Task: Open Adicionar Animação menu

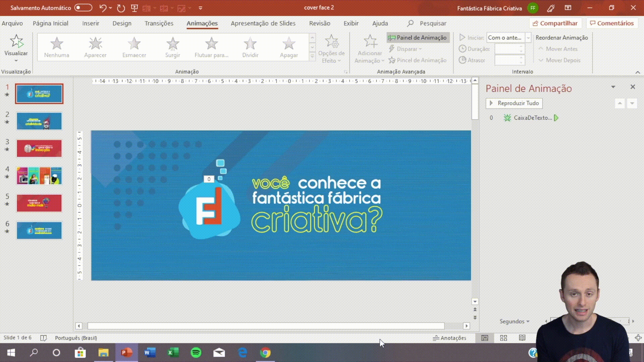Action: point(370,49)
